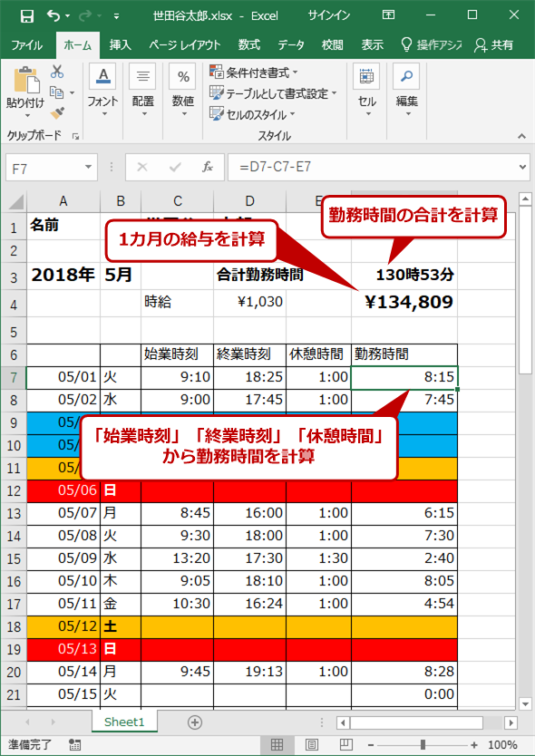Expand the 貼り付け paste options arrow
Screen dimensions: 535x756
click(27, 116)
